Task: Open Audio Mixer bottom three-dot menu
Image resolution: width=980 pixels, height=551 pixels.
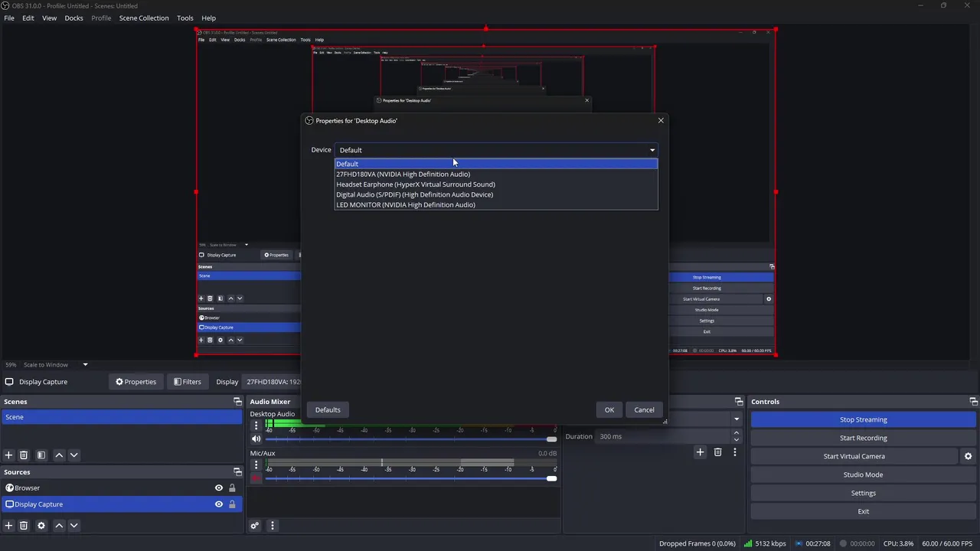Action: [x=272, y=526]
